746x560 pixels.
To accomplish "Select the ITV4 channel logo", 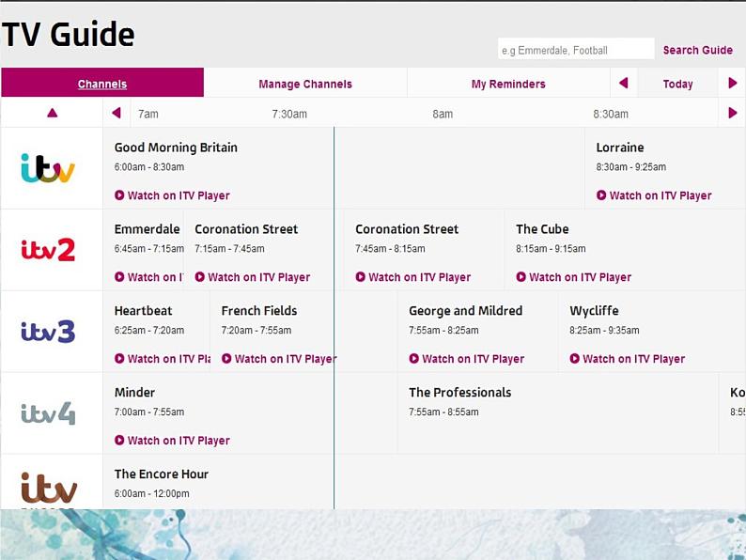I will pos(48,413).
